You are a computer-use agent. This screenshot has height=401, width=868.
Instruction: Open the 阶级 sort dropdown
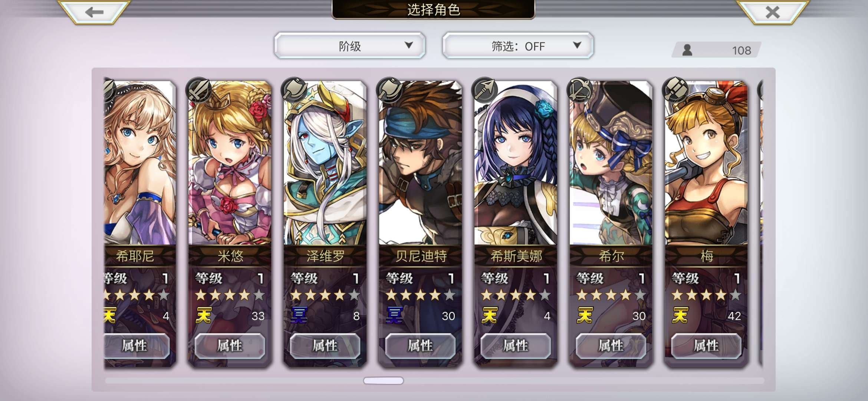coord(350,46)
